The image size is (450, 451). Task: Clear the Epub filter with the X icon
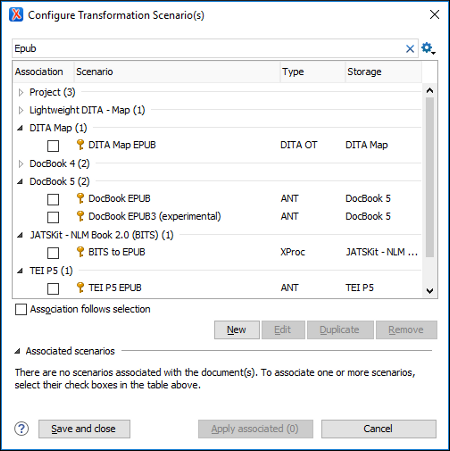(410, 49)
